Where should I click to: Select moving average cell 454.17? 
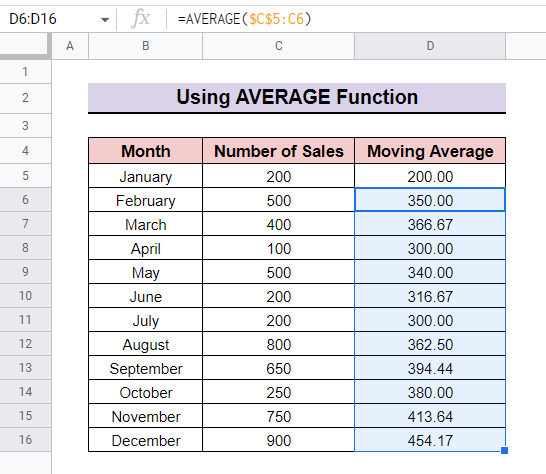tap(430, 441)
